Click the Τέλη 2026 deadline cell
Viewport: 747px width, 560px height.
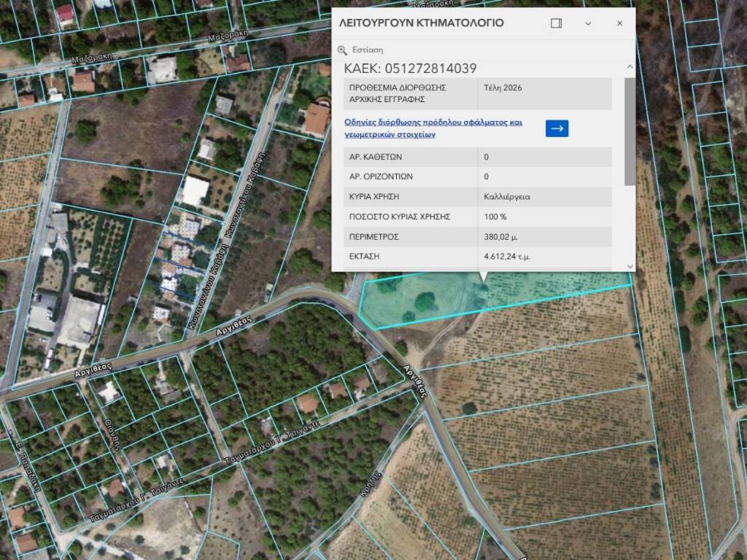(x=503, y=87)
